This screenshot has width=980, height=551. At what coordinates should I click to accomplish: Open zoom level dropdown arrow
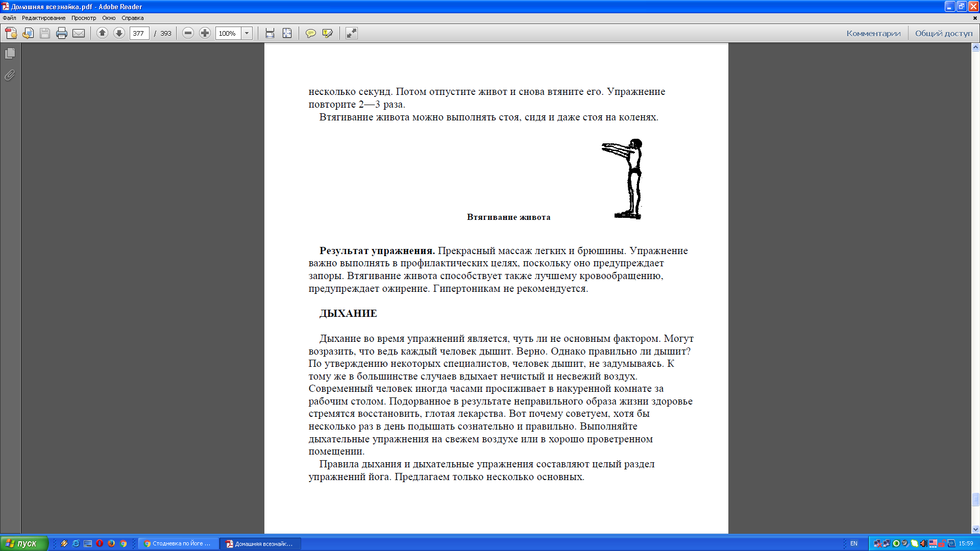coord(247,33)
